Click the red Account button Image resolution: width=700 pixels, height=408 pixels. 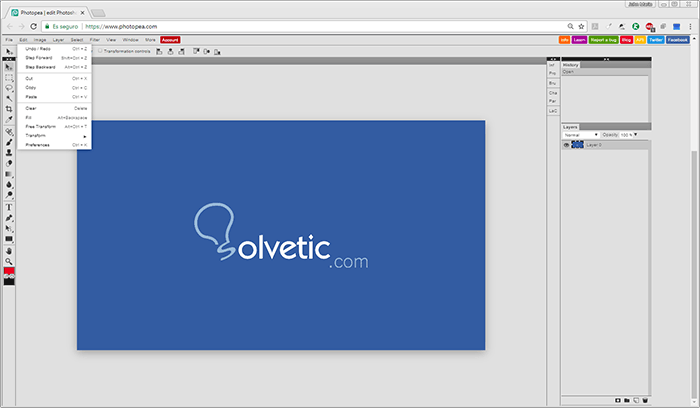pyautogui.click(x=170, y=40)
